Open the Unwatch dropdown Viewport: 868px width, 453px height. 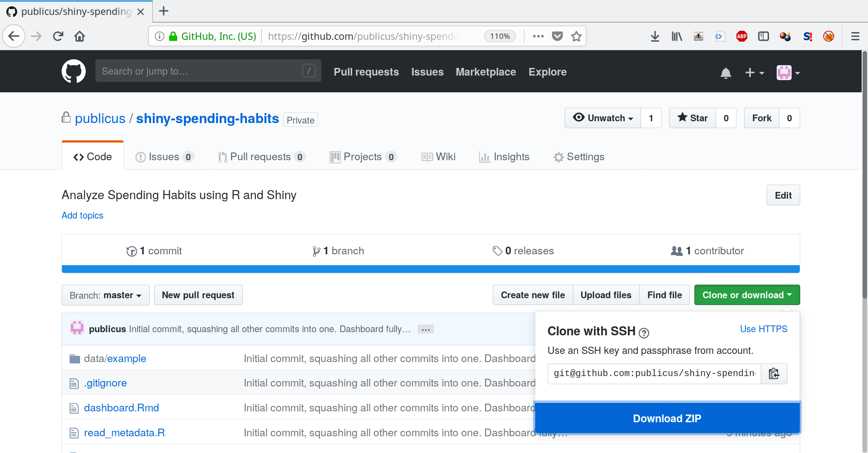pyautogui.click(x=603, y=118)
